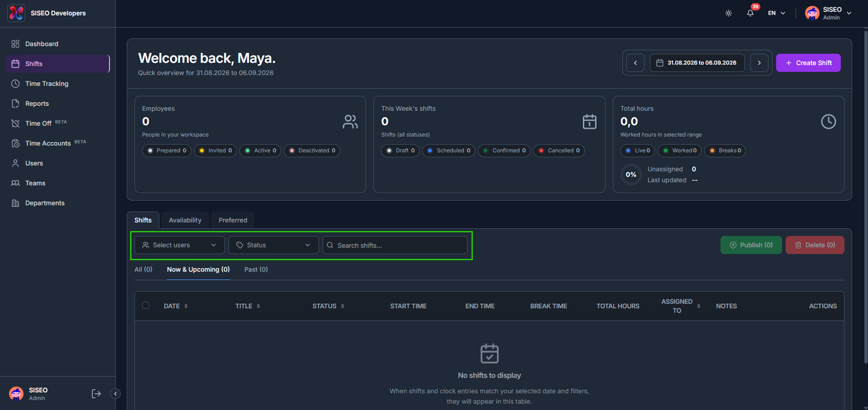Collapse the sidebar with chevron button
868x410 pixels.
coord(115,394)
